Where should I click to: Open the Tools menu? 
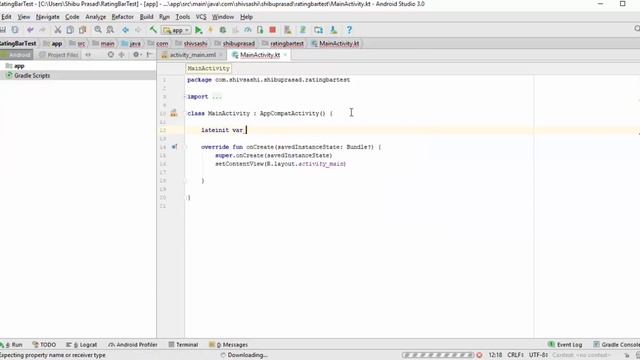tap(182, 17)
